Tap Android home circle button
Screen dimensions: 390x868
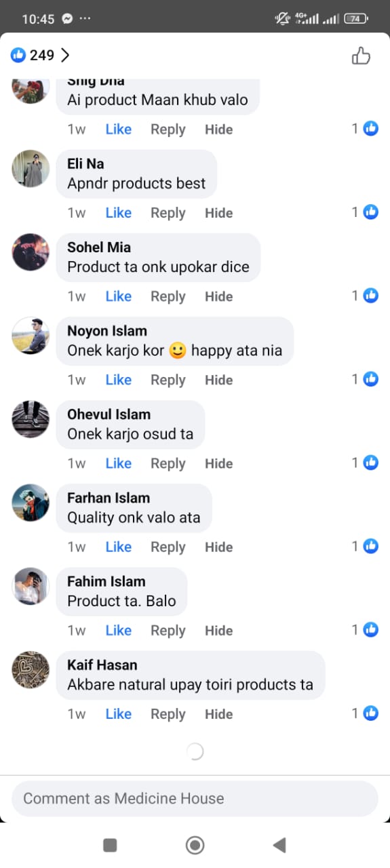pos(195,845)
